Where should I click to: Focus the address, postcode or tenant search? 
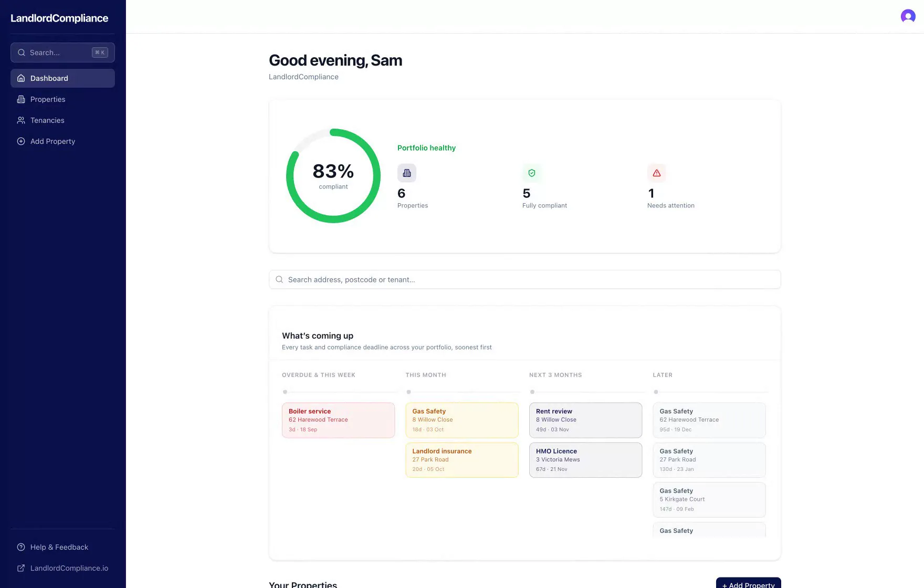pyautogui.click(x=524, y=279)
